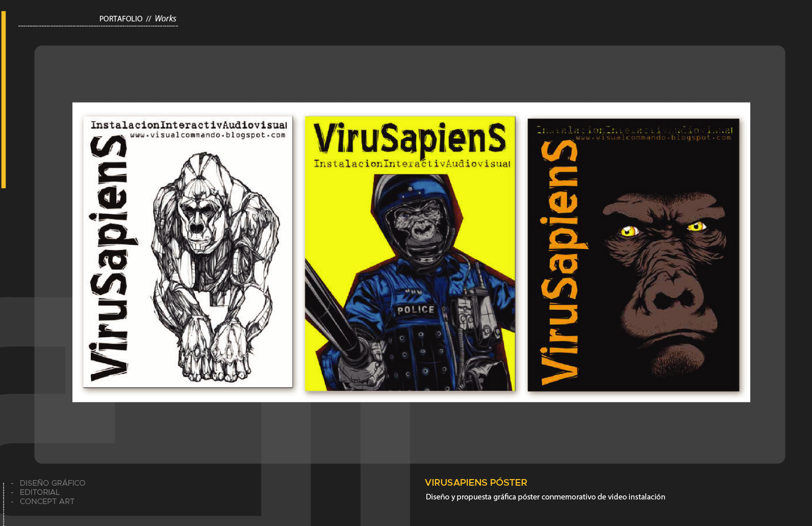Open the black-and-white gorilla sketch poster
This screenshot has width=812, height=526.
(x=188, y=252)
